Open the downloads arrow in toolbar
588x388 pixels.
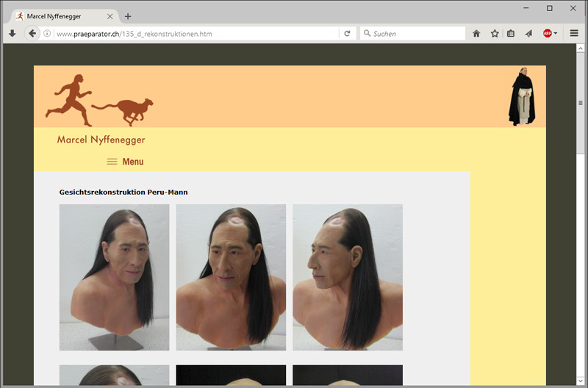point(12,33)
